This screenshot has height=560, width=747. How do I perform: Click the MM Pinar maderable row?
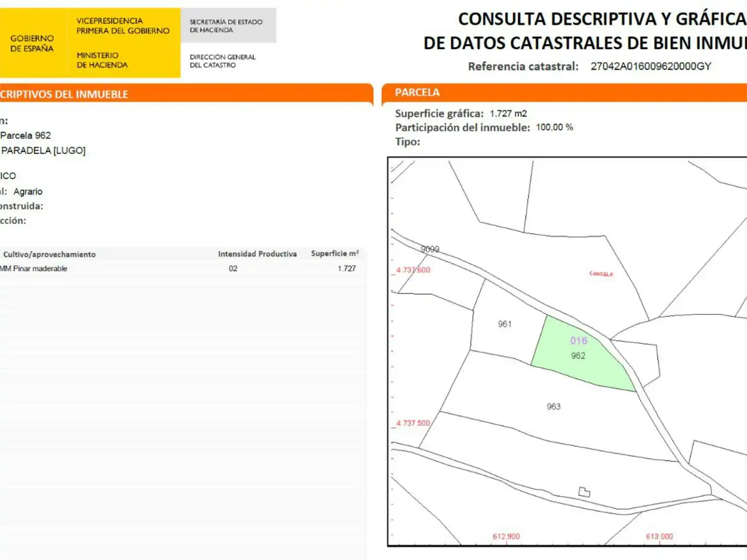[x=183, y=269]
